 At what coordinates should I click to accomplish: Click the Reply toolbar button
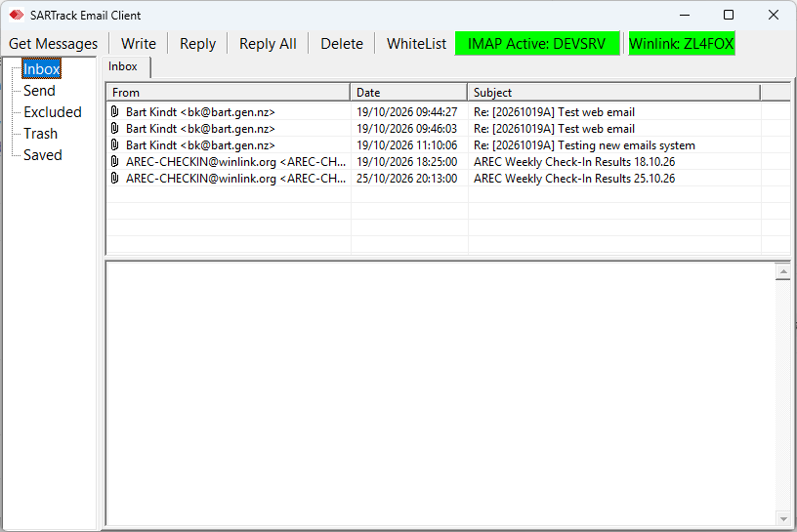pyautogui.click(x=197, y=44)
